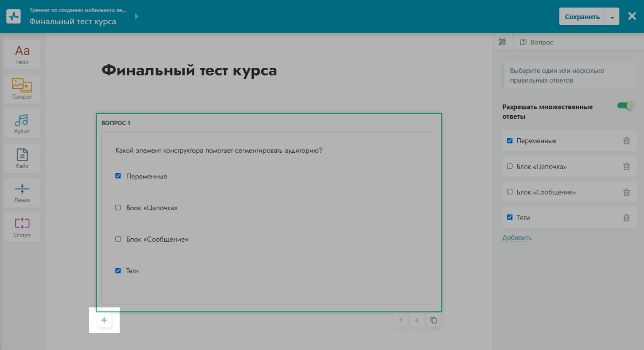Delete the «Переменные» answer with trash icon
Viewport: 644px width, 350px height.
(626, 141)
